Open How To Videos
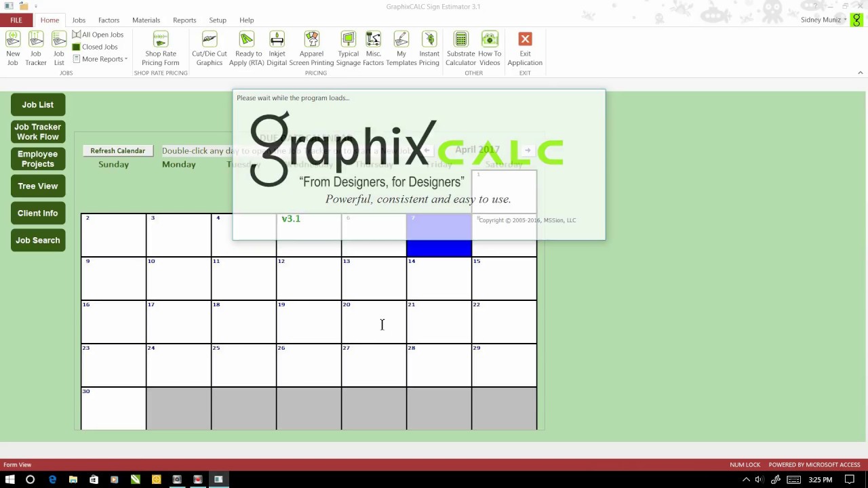Image resolution: width=868 pixels, height=488 pixels. coord(490,49)
